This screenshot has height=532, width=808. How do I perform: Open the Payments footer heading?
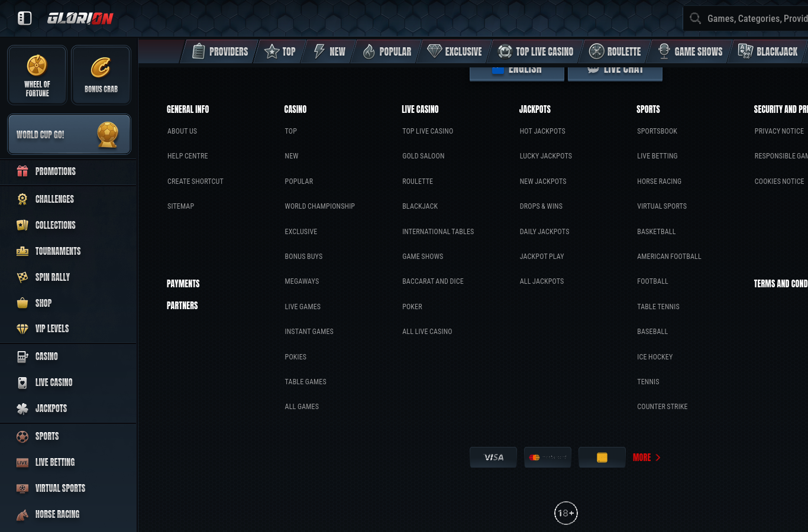(x=183, y=284)
